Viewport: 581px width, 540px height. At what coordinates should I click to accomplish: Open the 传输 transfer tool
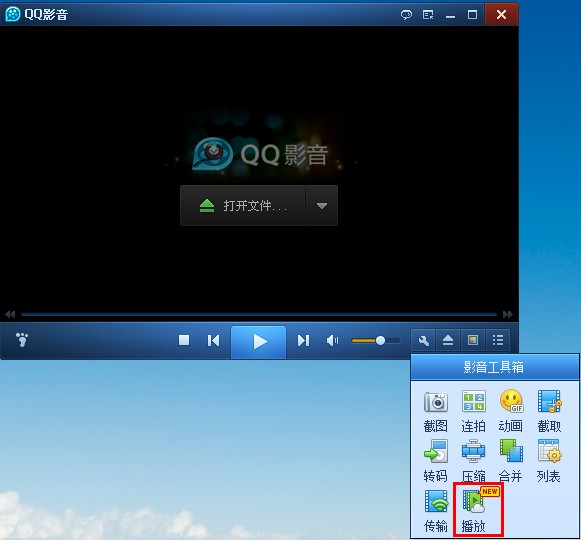(x=435, y=510)
